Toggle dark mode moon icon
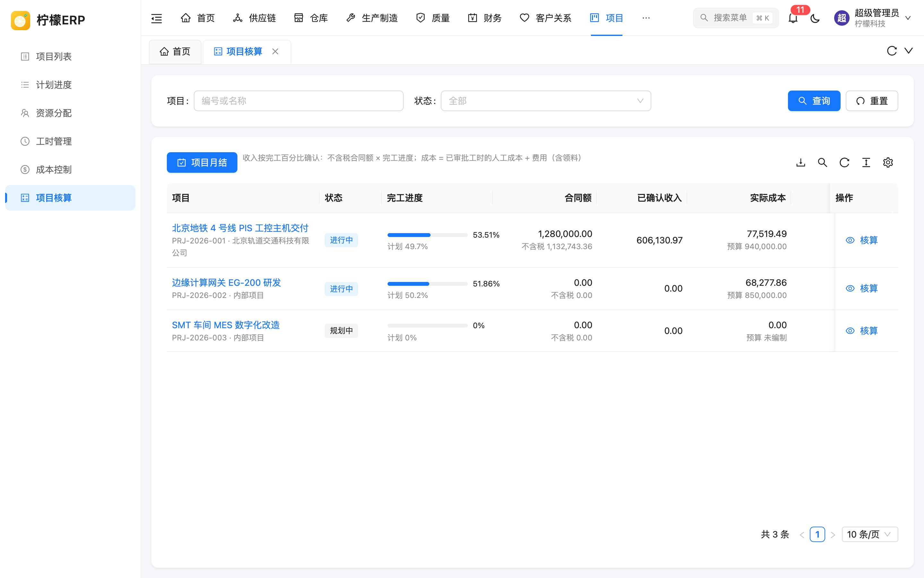This screenshot has width=924, height=578. click(x=815, y=18)
